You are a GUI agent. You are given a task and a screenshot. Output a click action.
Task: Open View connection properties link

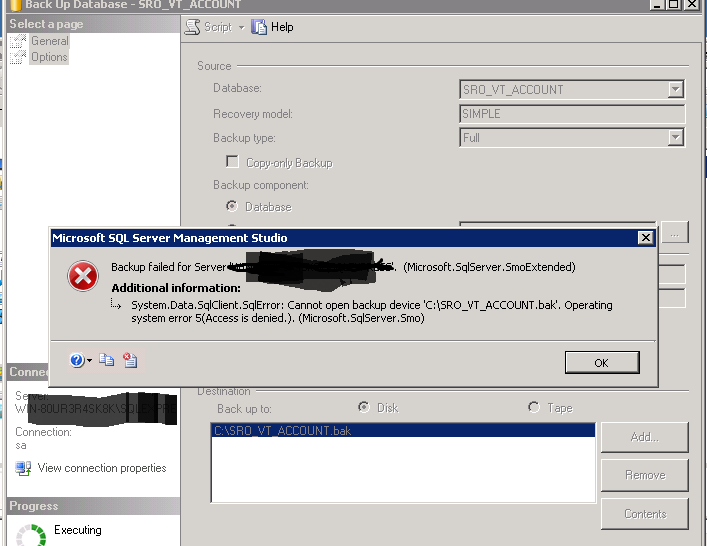pos(102,468)
